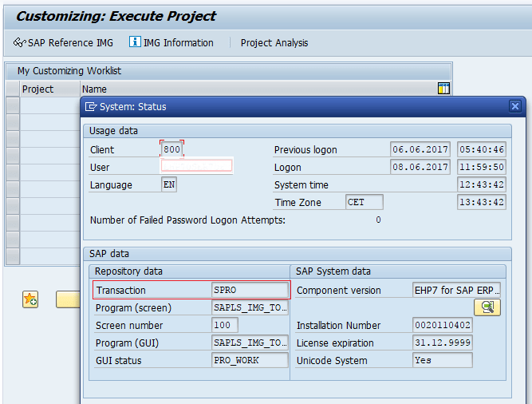Open SAP Reference IMG
Viewport: 532px width, 404px height.
[x=64, y=43]
